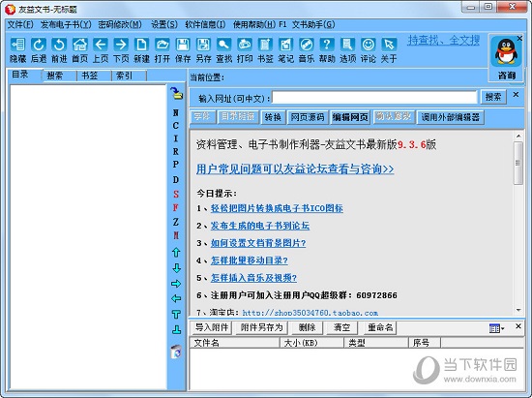
Task: Close the URL search bar
Action: point(516,94)
